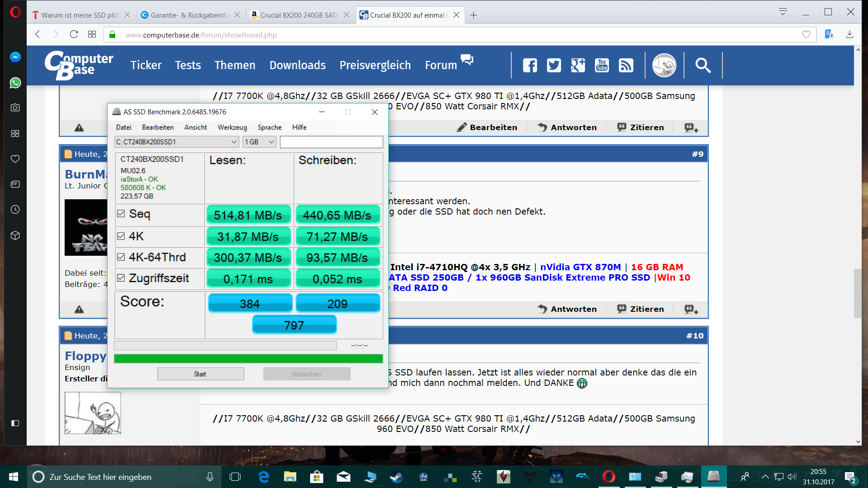
Task: Click Bearbeiten on the forum post
Action: tap(487, 127)
